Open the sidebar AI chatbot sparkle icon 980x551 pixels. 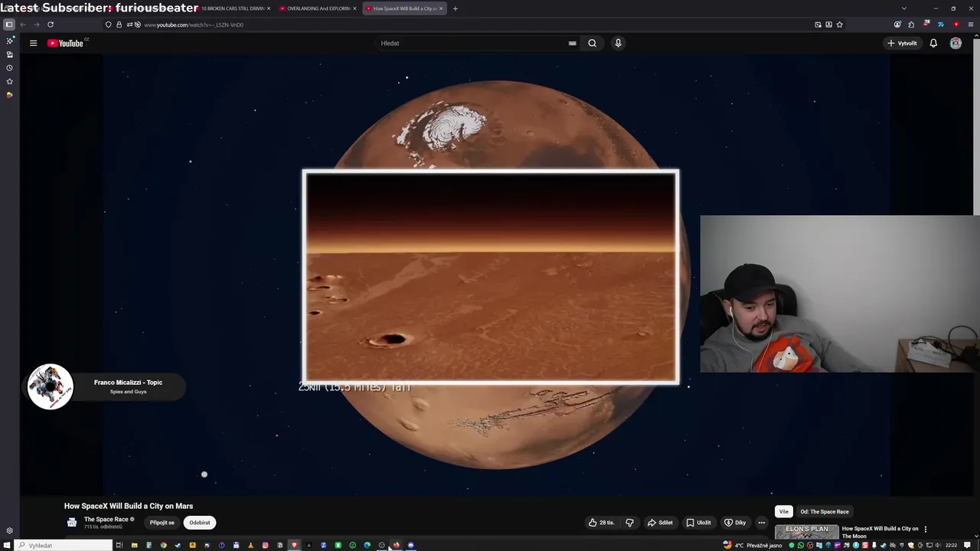pos(9,41)
